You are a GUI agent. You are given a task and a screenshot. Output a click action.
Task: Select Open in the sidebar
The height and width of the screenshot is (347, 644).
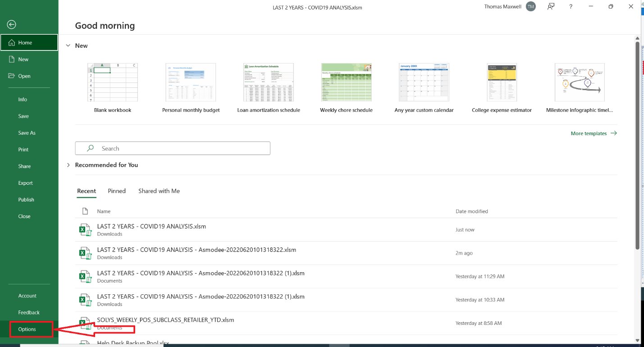pos(29,76)
